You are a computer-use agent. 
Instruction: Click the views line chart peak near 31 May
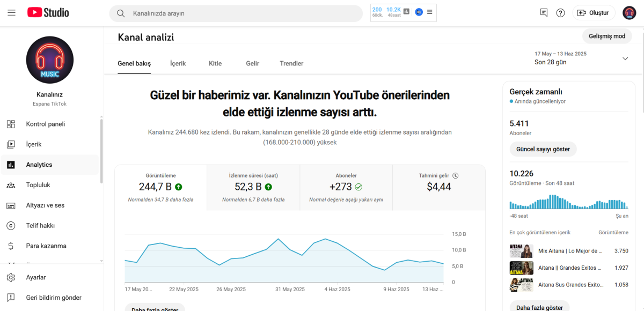[278, 239]
